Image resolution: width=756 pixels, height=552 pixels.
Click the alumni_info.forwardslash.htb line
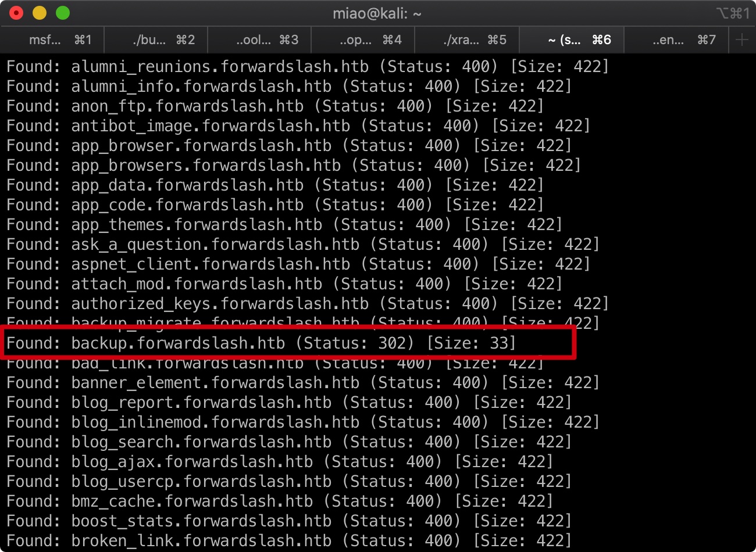289,87
